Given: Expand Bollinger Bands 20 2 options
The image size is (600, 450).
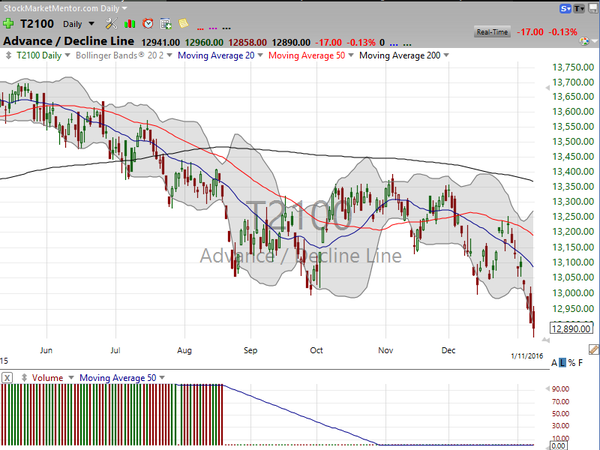Looking at the screenshot, I should 170,55.
